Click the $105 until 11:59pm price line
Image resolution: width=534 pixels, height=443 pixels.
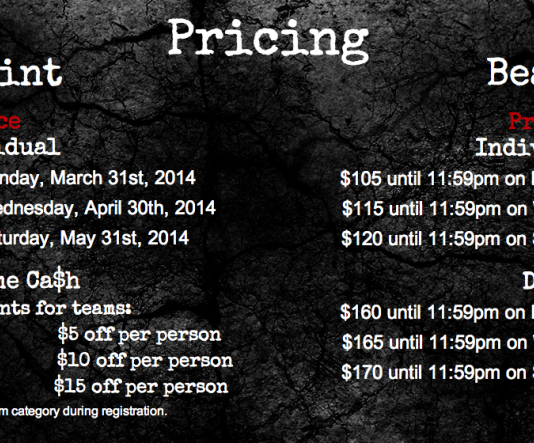click(x=437, y=179)
